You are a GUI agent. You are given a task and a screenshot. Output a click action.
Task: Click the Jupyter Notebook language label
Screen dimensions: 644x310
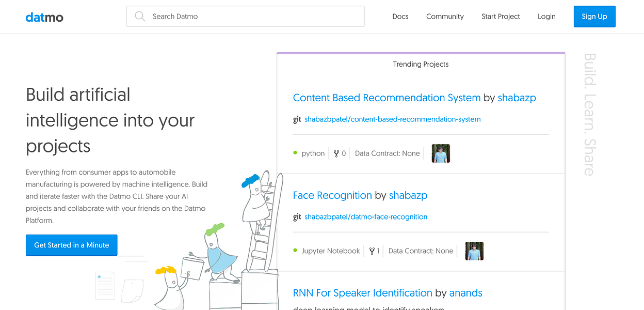(331, 251)
